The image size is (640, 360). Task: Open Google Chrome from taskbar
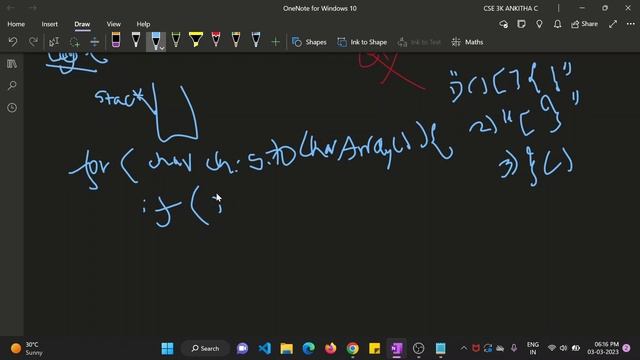pos(353,349)
